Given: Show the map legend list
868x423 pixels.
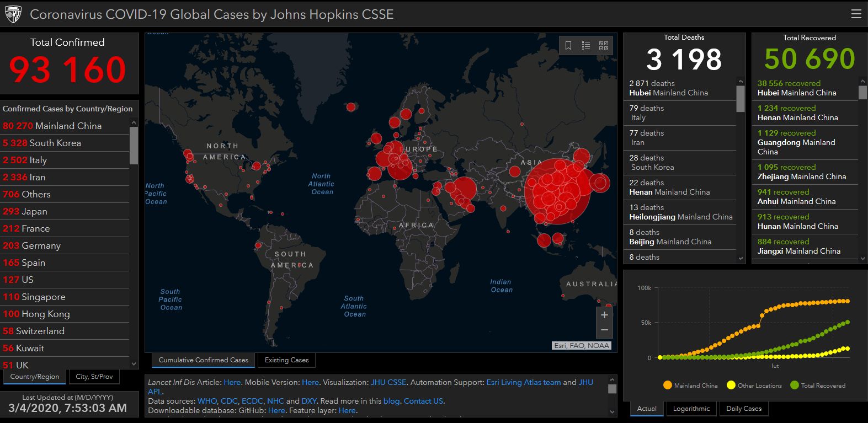Looking at the screenshot, I should click(x=586, y=46).
